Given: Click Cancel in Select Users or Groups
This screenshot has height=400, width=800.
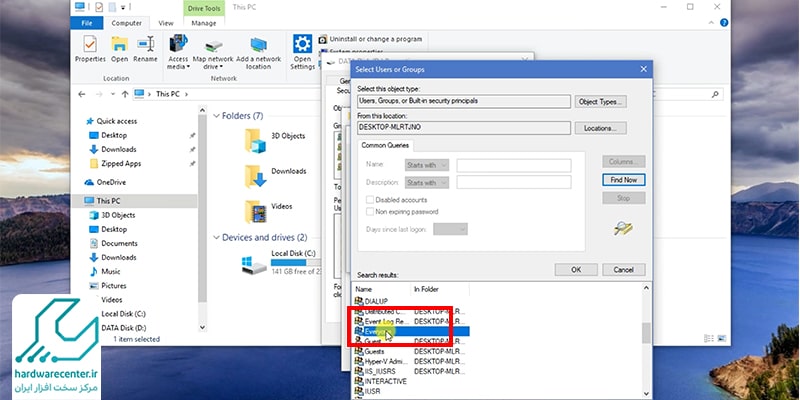Looking at the screenshot, I should click(x=623, y=269).
